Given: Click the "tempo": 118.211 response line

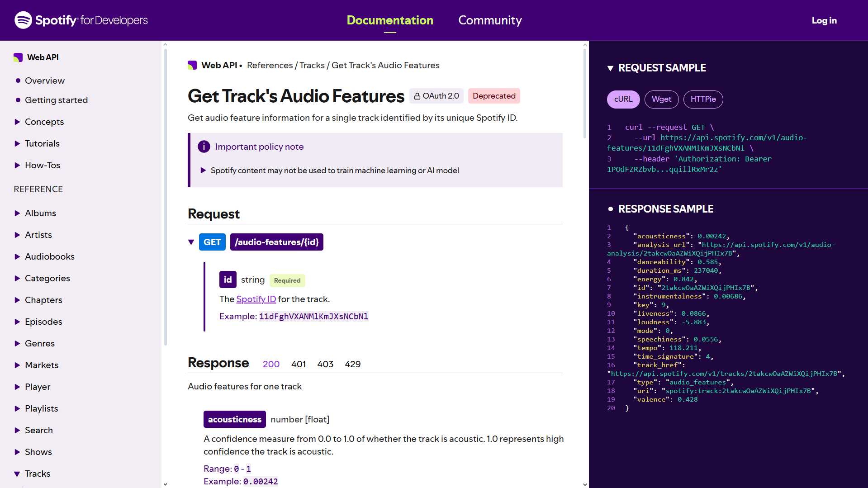Looking at the screenshot, I should [667, 348].
